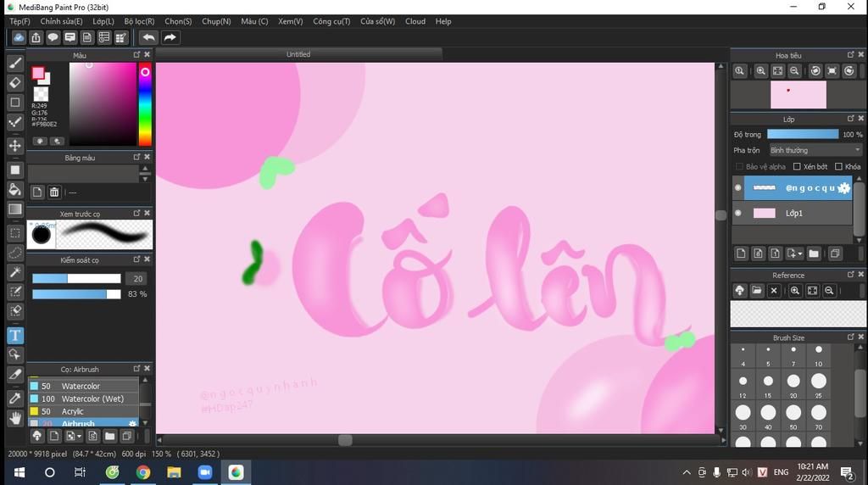Select the Watercolor brush

pos(83,386)
